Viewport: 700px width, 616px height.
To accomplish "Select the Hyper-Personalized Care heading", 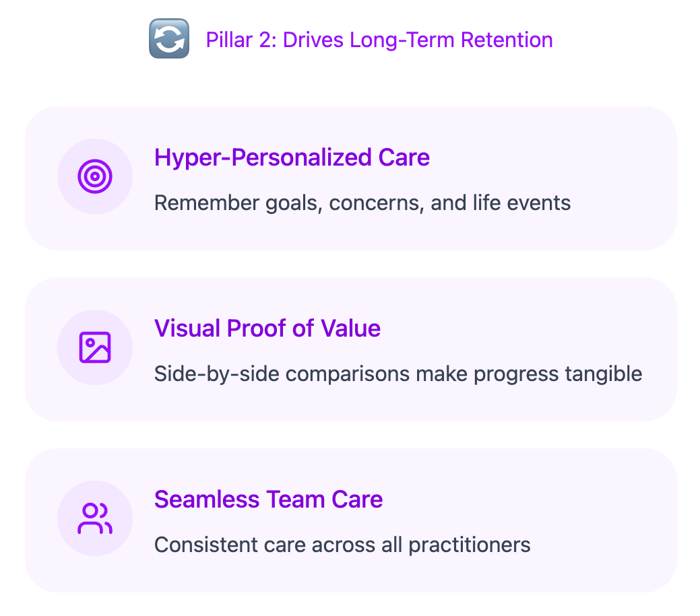I will click(x=292, y=158).
